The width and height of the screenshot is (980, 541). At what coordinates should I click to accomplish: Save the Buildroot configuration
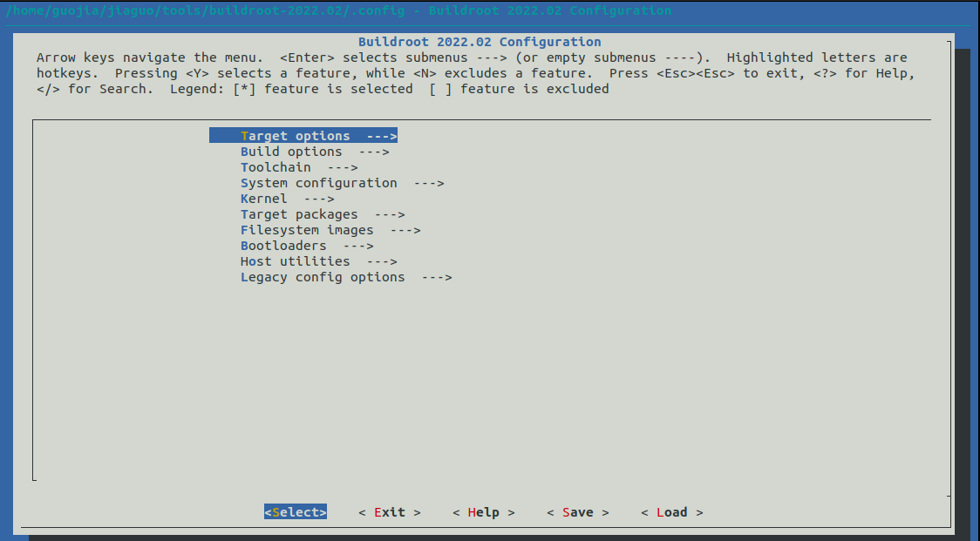point(577,512)
